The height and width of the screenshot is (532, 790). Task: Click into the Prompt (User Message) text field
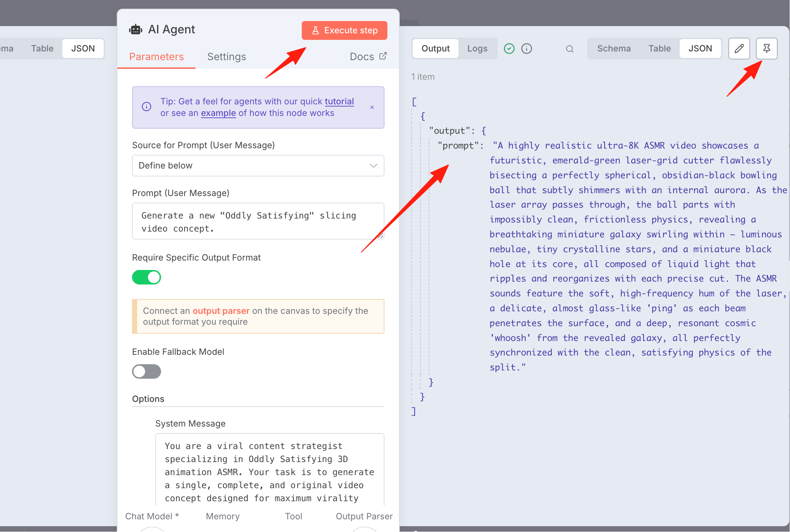pos(258,221)
